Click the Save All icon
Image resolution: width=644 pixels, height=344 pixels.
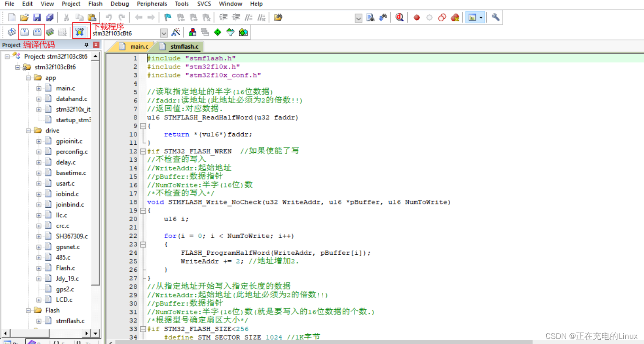pyautogui.click(x=50, y=17)
